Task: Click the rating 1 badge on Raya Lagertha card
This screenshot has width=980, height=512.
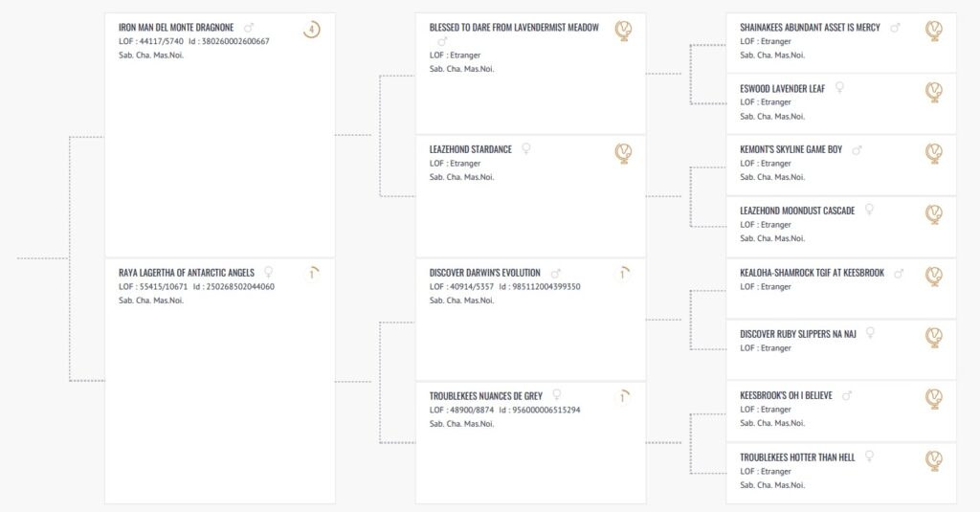Action: pos(311,274)
